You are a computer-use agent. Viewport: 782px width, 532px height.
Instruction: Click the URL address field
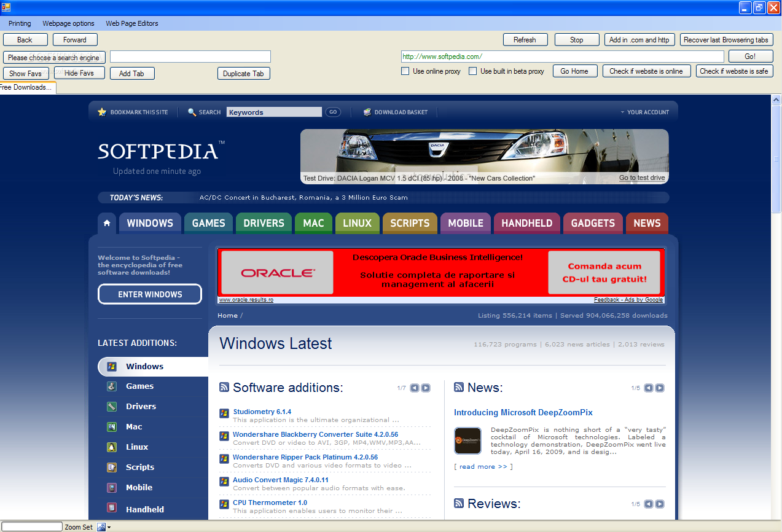point(563,57)
